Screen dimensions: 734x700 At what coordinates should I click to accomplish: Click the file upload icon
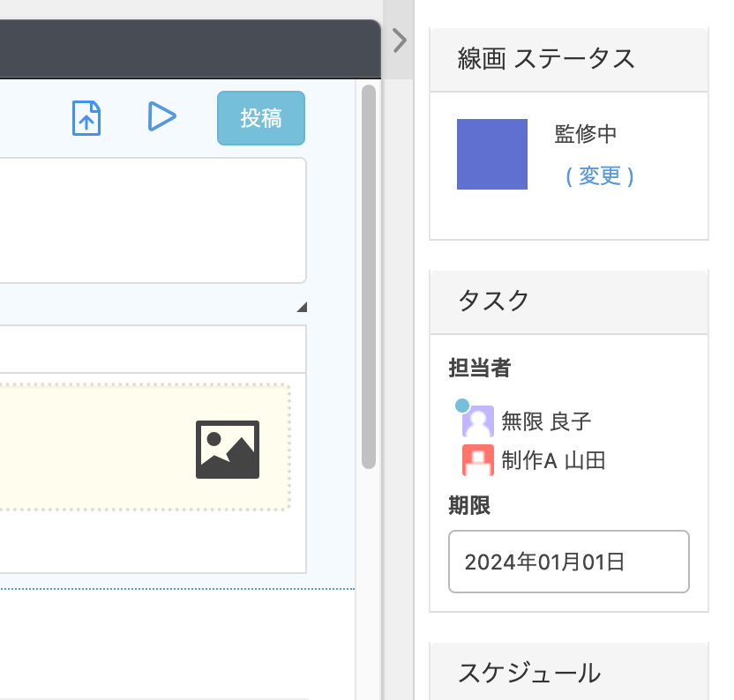point(86,118)
